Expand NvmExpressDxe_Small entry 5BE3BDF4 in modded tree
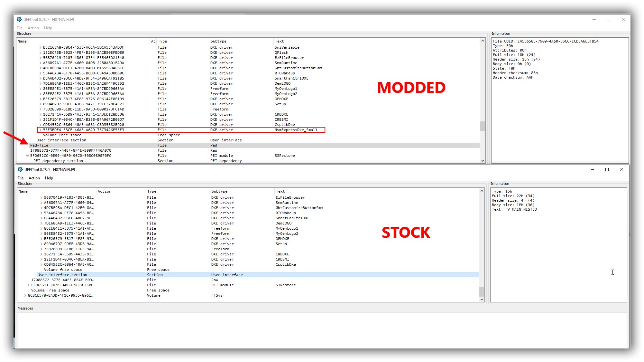Image resolution: width=644 pixels, height=362 pixels. pyautogui.click(x=40, y=130)
